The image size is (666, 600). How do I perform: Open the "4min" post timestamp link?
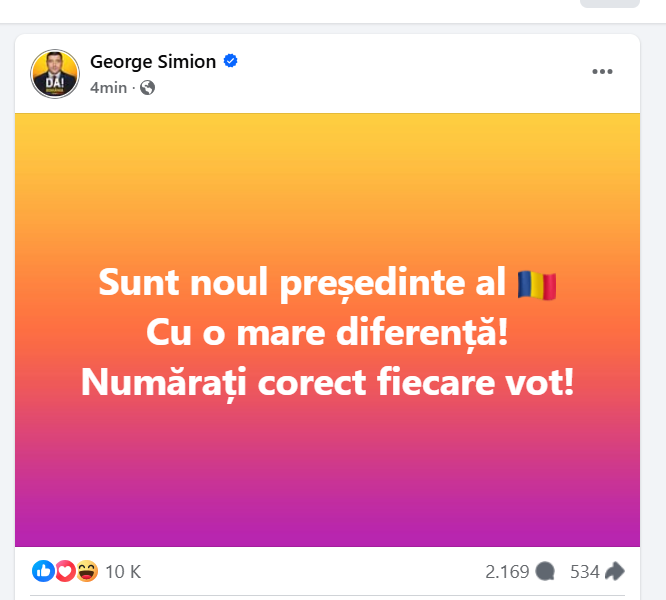(x=108, y=87)
